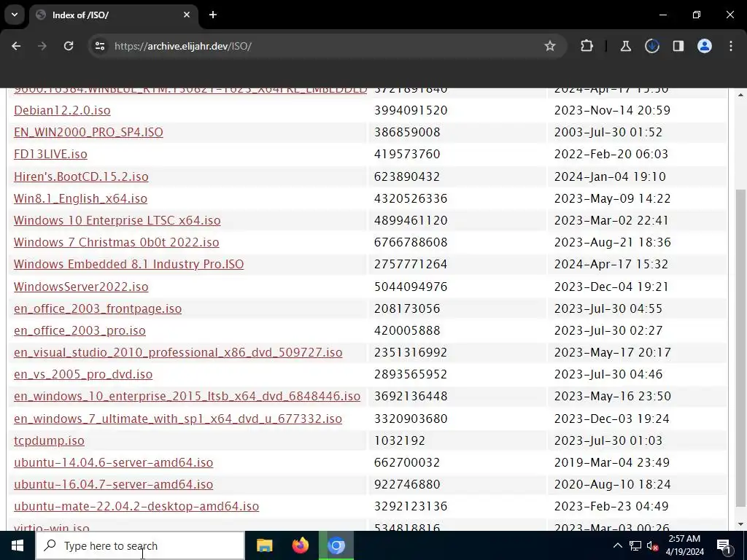Open tcpdump.iso link
The image size is (747, 560).
pos(49,440)
